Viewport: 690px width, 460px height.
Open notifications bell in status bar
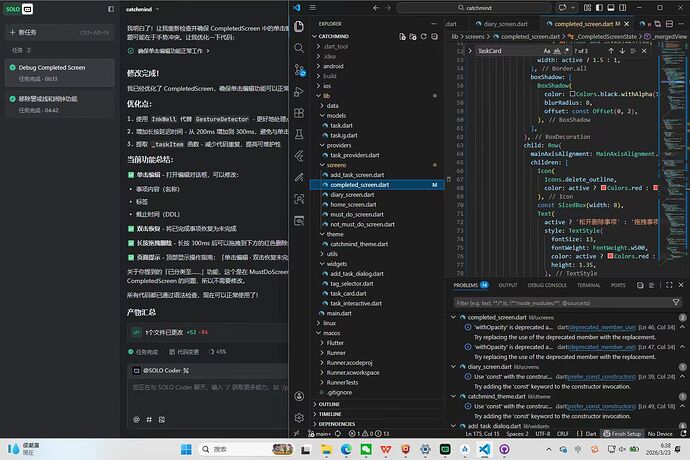(x=683, y=434)
